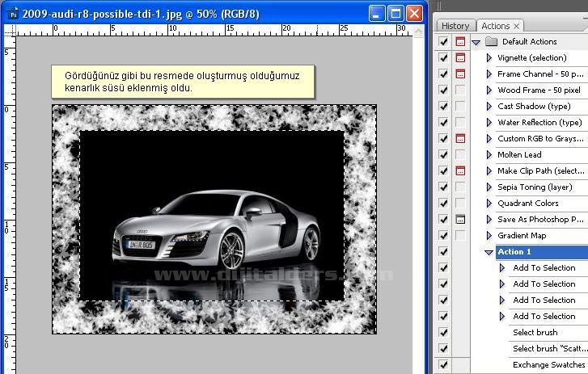Click empty dialog box beside Gradient Map

[x=460, y=236]
